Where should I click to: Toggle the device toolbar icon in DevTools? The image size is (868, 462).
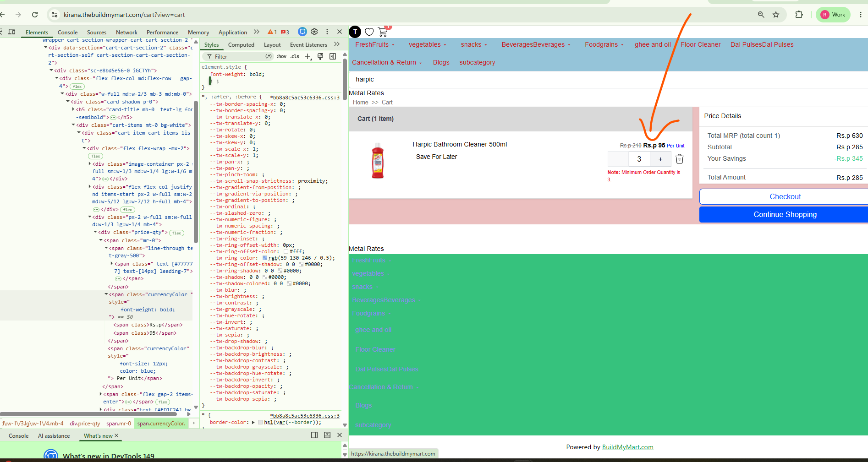[x=12, y=32]
